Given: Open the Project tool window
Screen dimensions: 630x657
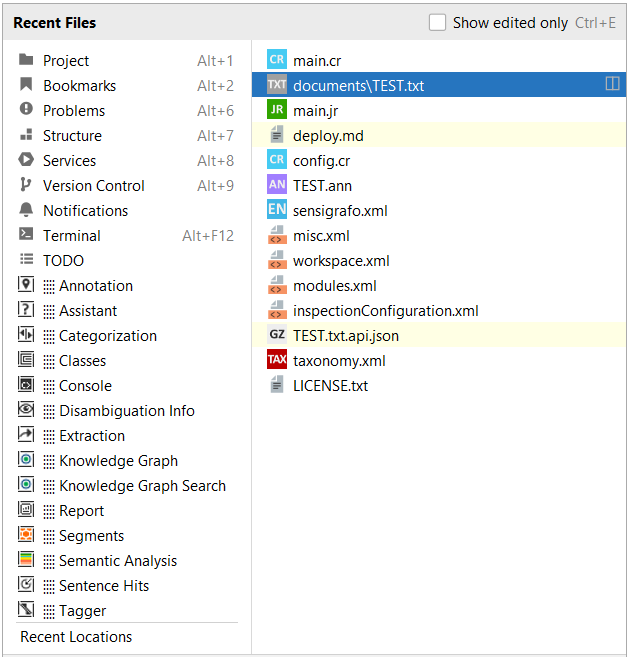Looking at the screenshot, I should point(66,61).
